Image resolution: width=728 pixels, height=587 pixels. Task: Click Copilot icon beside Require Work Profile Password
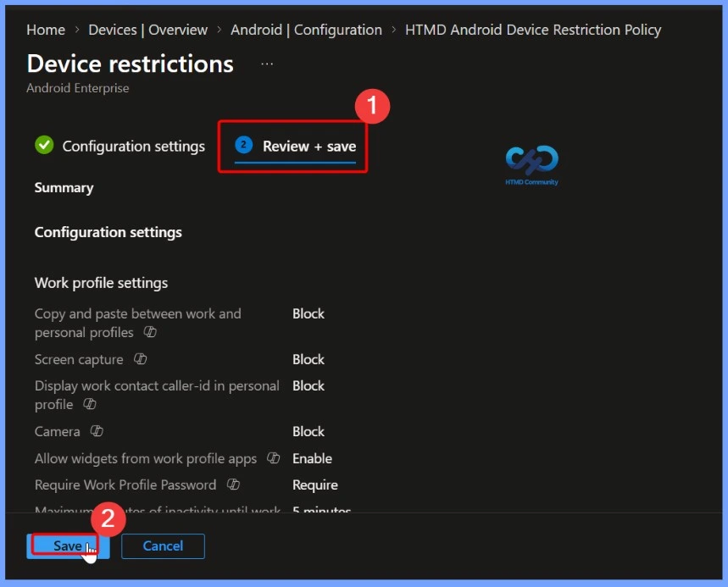point(232,485)
